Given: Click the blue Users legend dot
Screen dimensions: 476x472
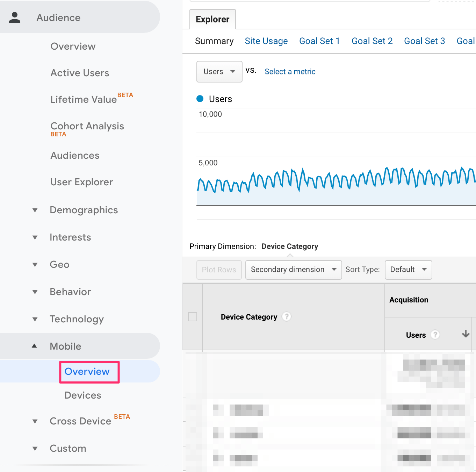Looking at the screenshot, I should 200,99.
